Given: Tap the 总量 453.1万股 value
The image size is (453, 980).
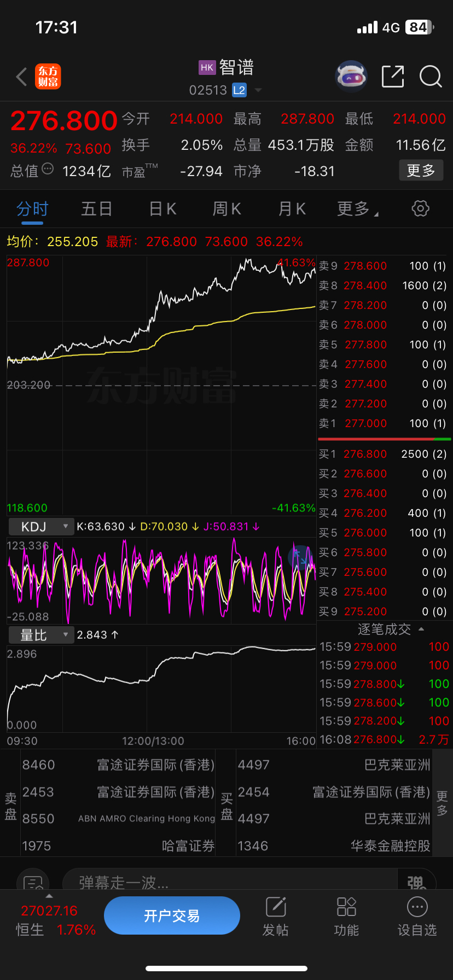Looking at the screenshot, I should pos(301,145).
